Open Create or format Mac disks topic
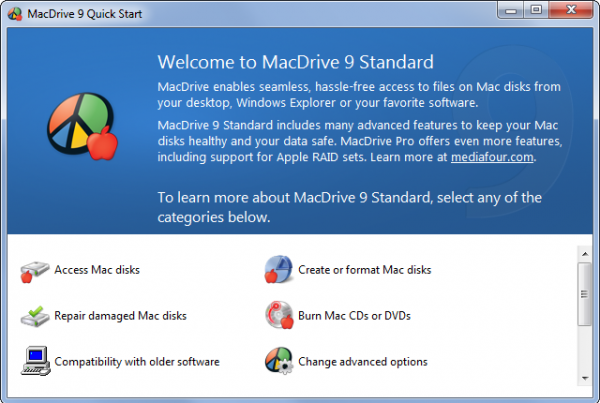The height and width of the screenshot is (403, 600). point(364,270)
